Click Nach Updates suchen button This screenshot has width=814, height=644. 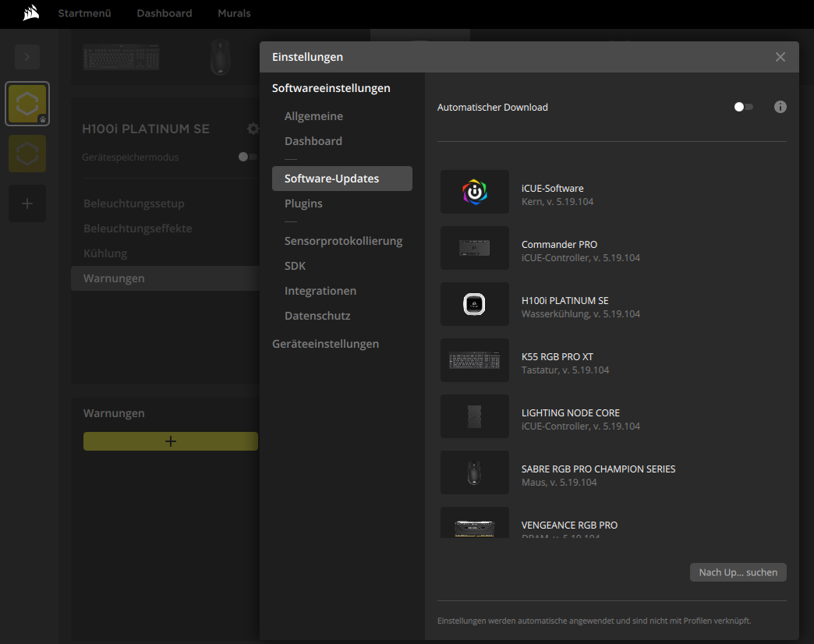[x=738, y=572]
